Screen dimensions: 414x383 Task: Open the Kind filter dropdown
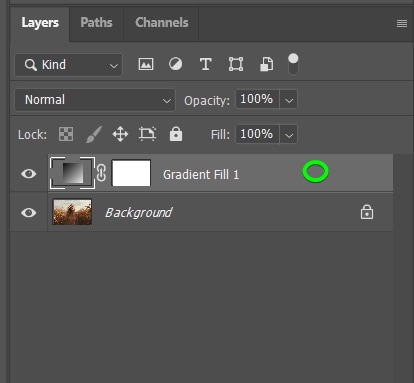[x=68, y=65]
